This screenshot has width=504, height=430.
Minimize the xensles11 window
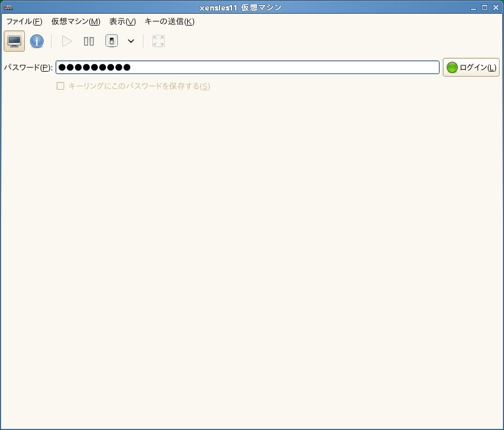point(473,7)
